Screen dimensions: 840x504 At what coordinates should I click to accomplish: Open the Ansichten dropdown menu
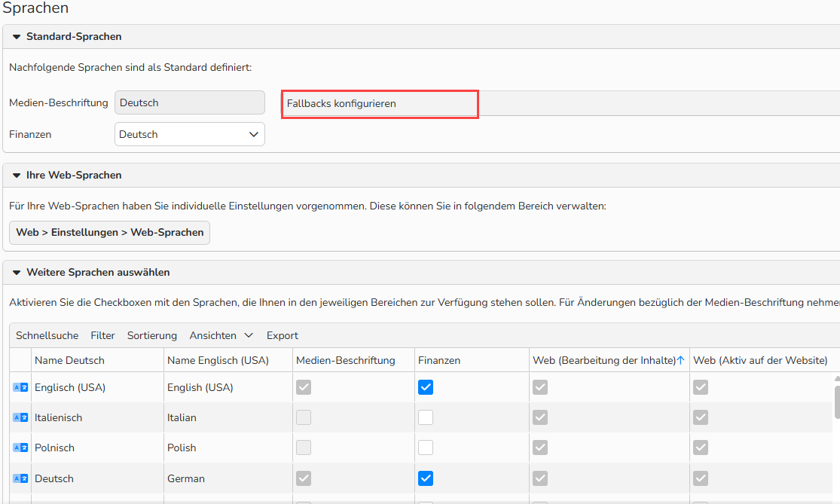[221, 335]
